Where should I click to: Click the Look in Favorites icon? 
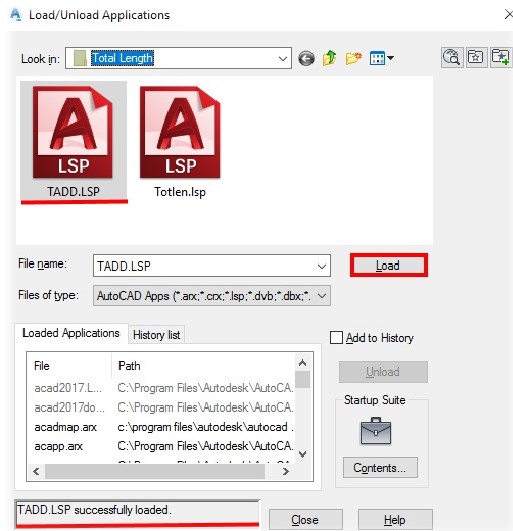(x=476, y=57)
